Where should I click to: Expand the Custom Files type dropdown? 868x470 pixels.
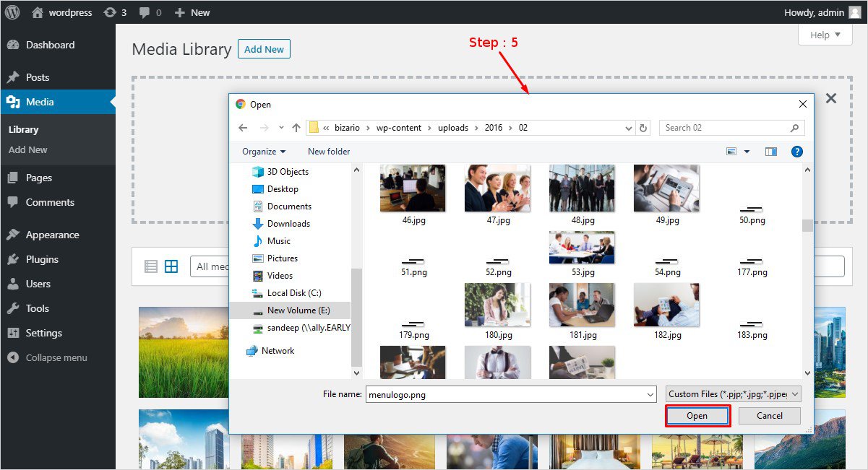(733, 394)
